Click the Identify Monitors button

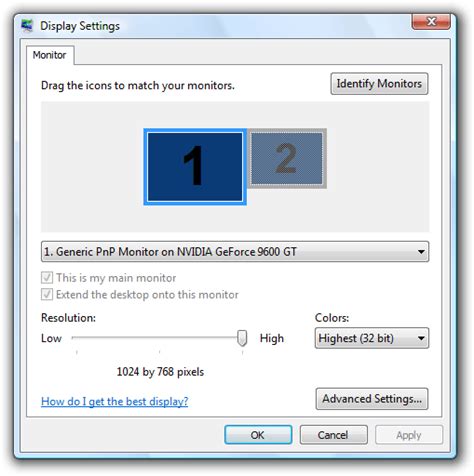379,84
